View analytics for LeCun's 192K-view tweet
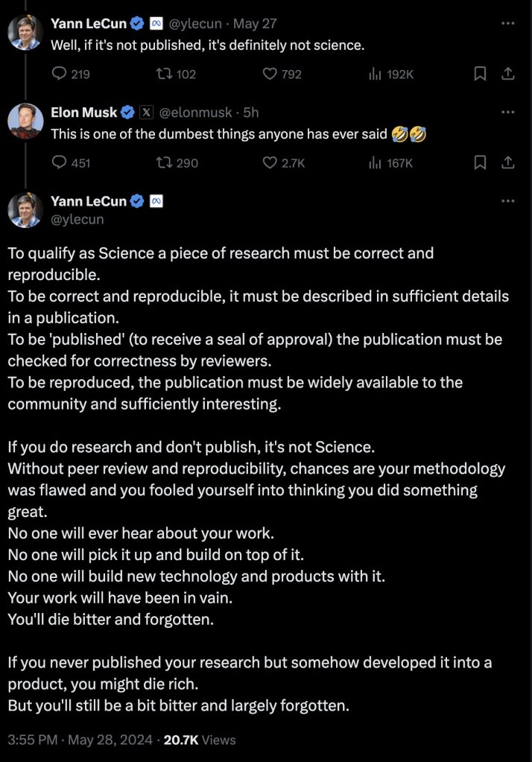 [x=376, y=74]
